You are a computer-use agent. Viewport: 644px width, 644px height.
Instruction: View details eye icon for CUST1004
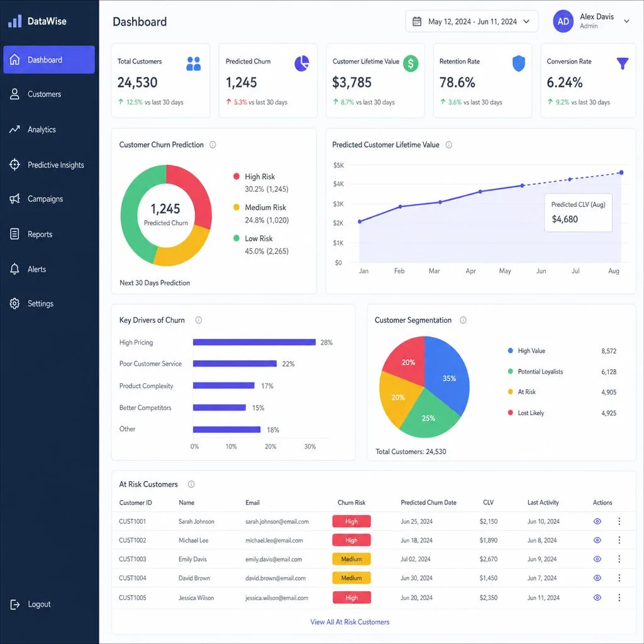tap(597, 578)
